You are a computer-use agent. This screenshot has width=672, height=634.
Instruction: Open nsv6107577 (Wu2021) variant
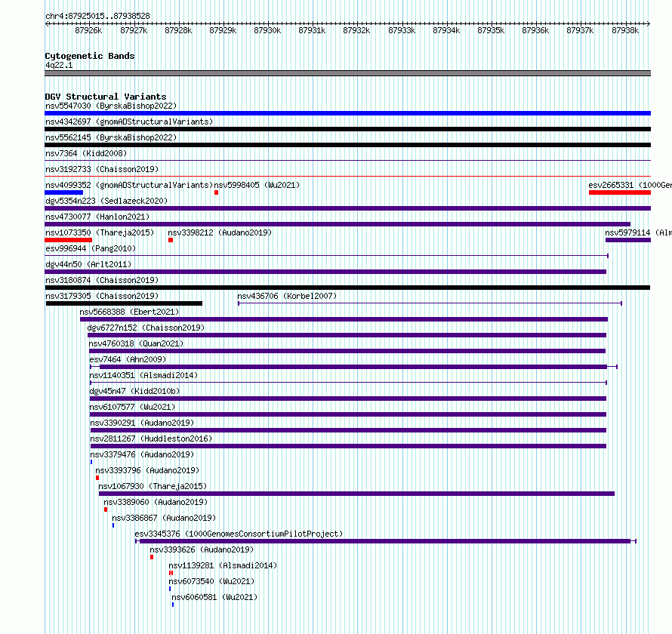click(132, 407)
